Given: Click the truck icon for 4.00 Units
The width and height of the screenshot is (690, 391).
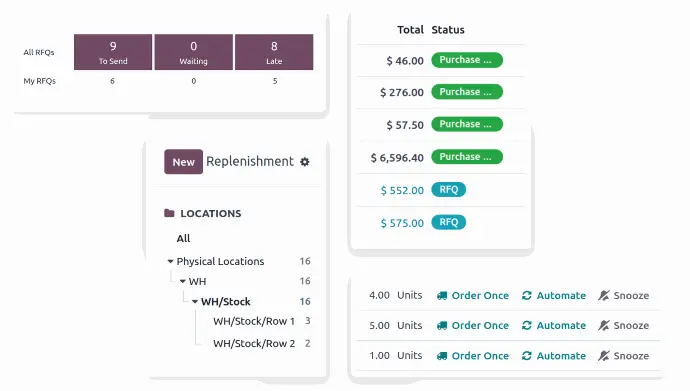Looking at the screenshot, I should [x=442, y=296].
